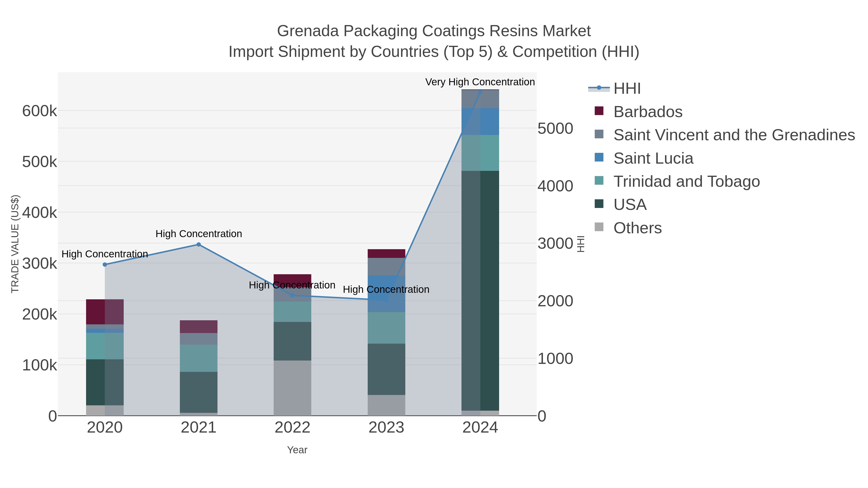868x488 pixels.
Task: Click the 2023 x-axis label
Action: 387,428
